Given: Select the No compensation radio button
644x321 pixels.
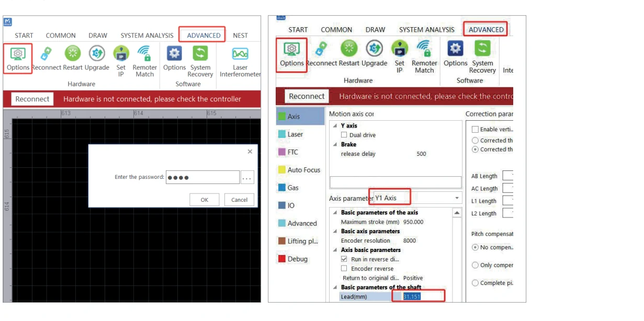Looking at the screenshot, I should tap(475, 247).
